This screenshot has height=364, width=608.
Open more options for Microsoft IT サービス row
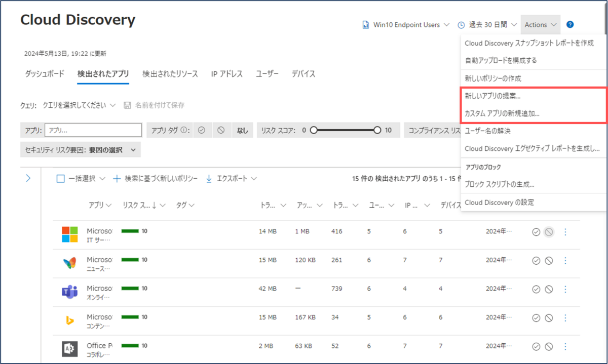pyautogui.click(x=565, y=232)
